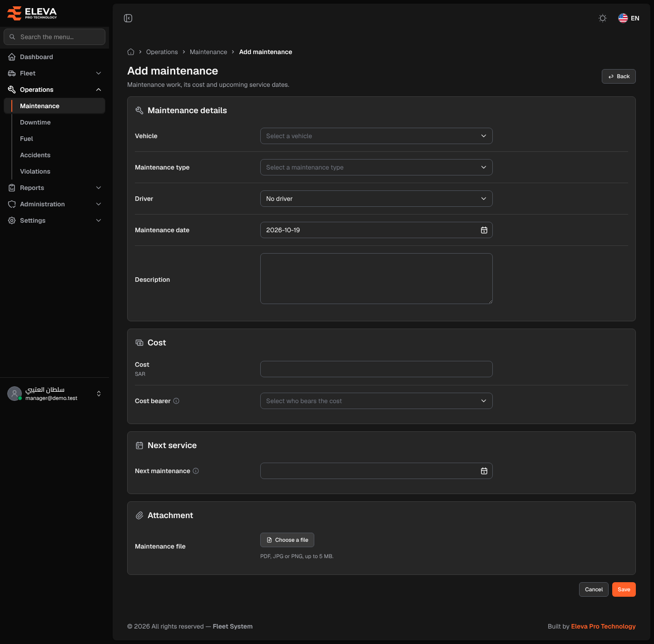Focus the Cost SAR input field
The height and width of the screenshot is (644, 654).
click(x=377, y=369)
